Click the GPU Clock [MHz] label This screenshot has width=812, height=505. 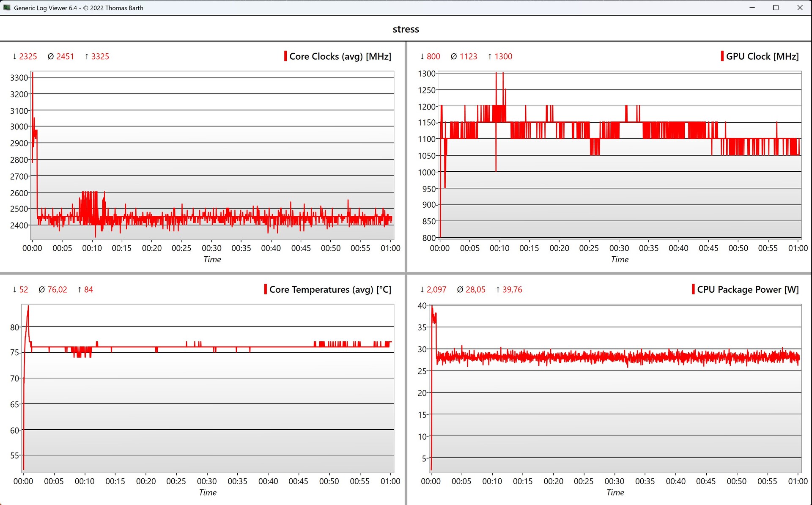(762, 56)
